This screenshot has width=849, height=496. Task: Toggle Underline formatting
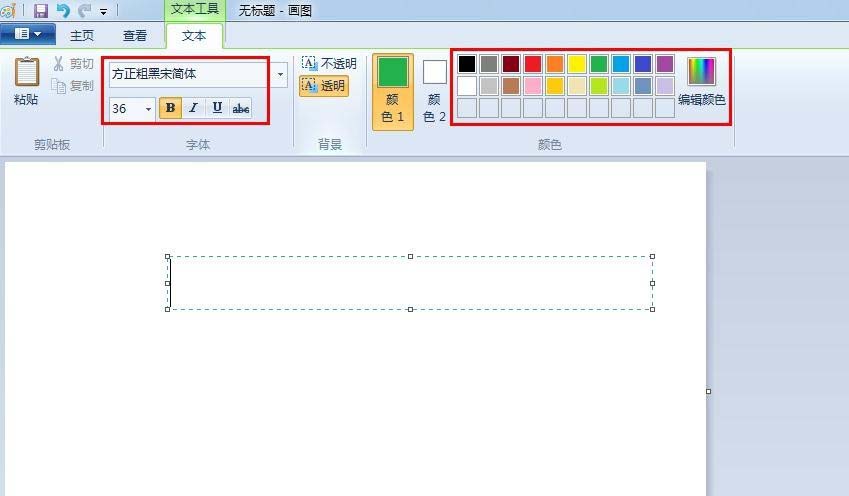pyautogui.click(x=217, y=108)
